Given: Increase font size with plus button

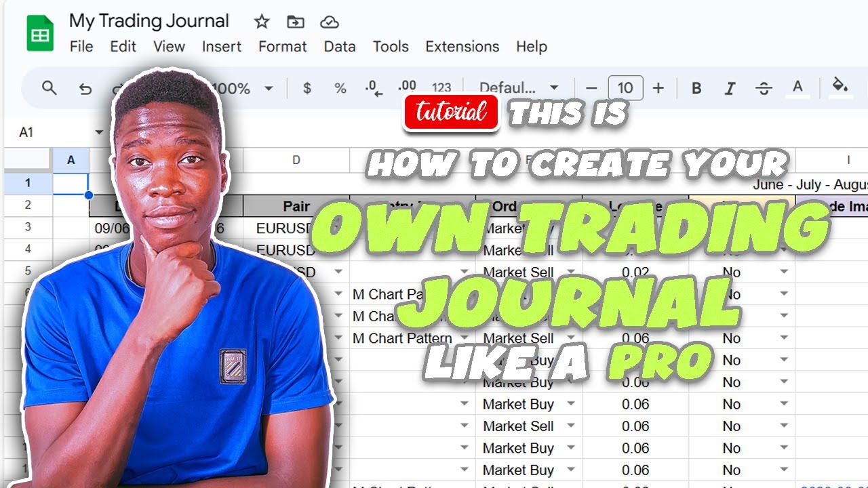Looking at the screenshot, I should click(x=658, y=88).
